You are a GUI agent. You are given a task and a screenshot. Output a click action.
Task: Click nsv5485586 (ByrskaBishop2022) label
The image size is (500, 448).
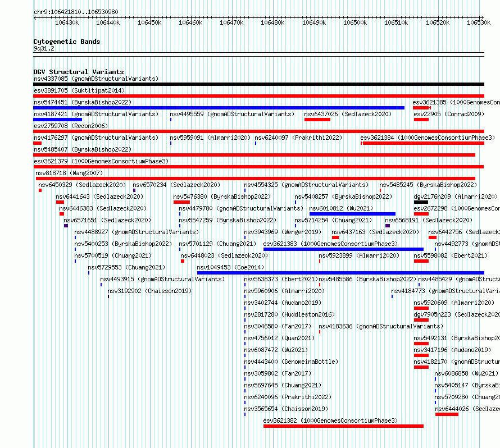[x=367, y=279]
